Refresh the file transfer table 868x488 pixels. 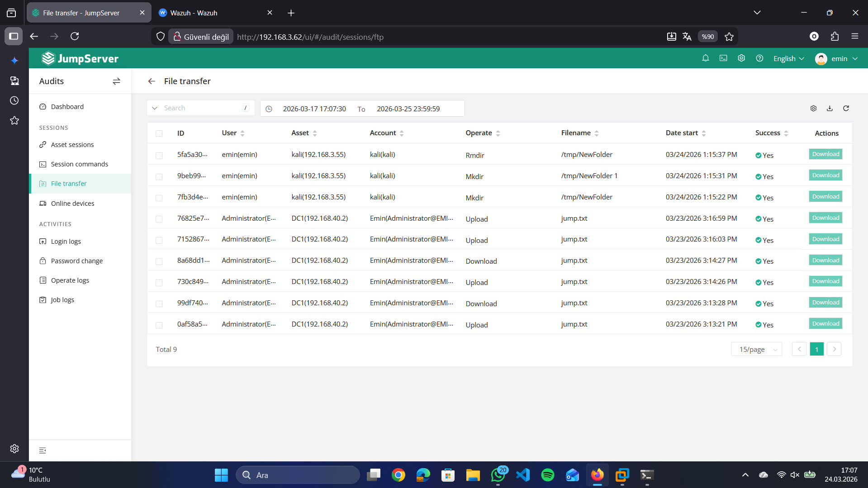846,109
